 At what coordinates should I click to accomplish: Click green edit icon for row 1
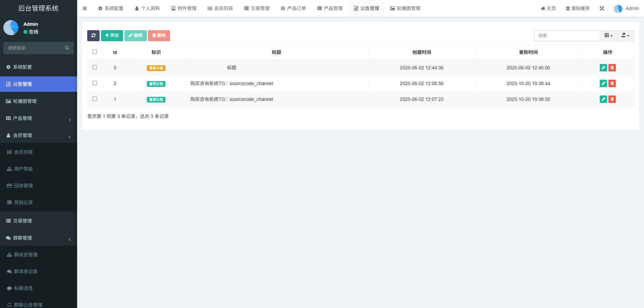tap(603, 99)
